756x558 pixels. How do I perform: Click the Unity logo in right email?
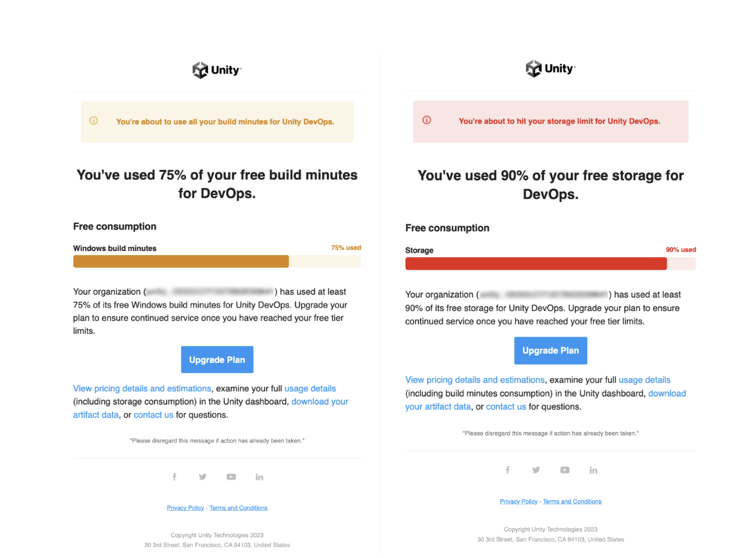(550, 69)
